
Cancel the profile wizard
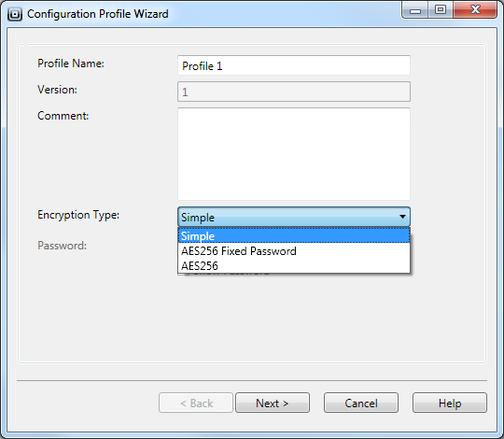(x=361, y=403)
